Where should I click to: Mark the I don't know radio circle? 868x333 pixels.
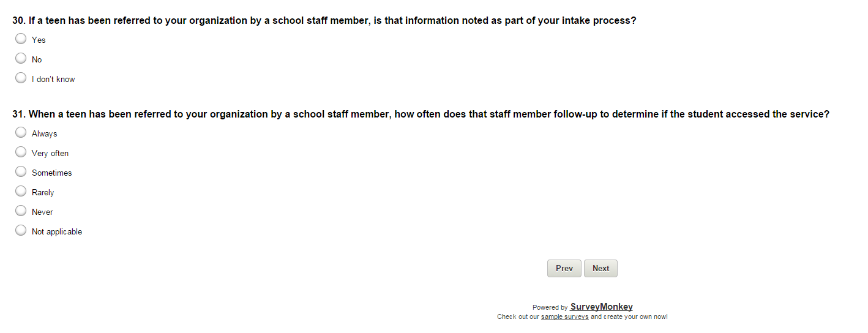pyautogui.click(x=21, y=78)
